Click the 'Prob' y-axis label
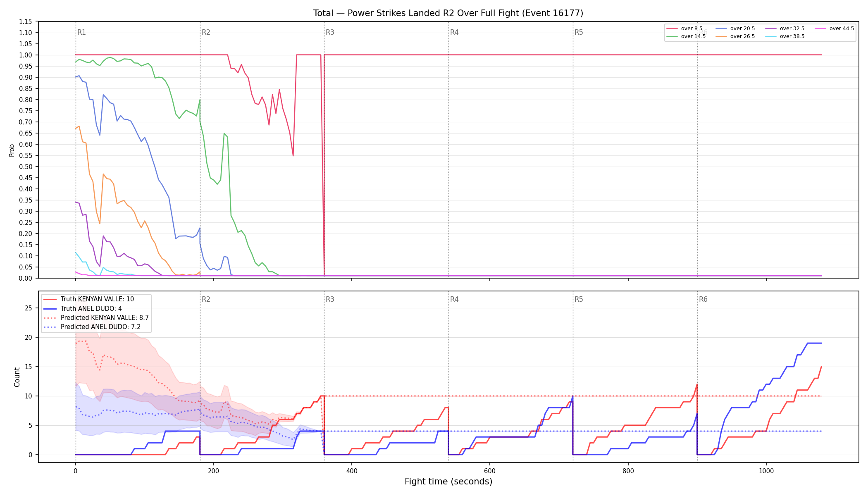This screenshot has height=496, width=868. click(x=12, y=150)
